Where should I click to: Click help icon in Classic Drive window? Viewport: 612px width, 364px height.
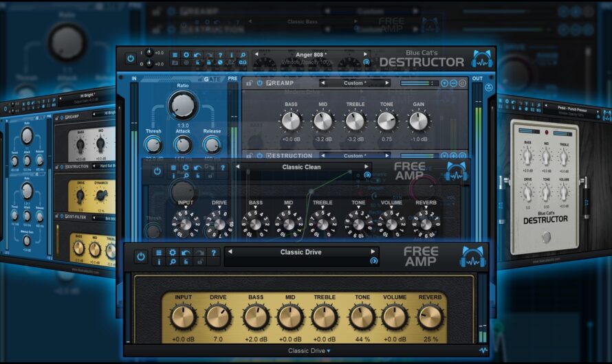click(213, 253)
